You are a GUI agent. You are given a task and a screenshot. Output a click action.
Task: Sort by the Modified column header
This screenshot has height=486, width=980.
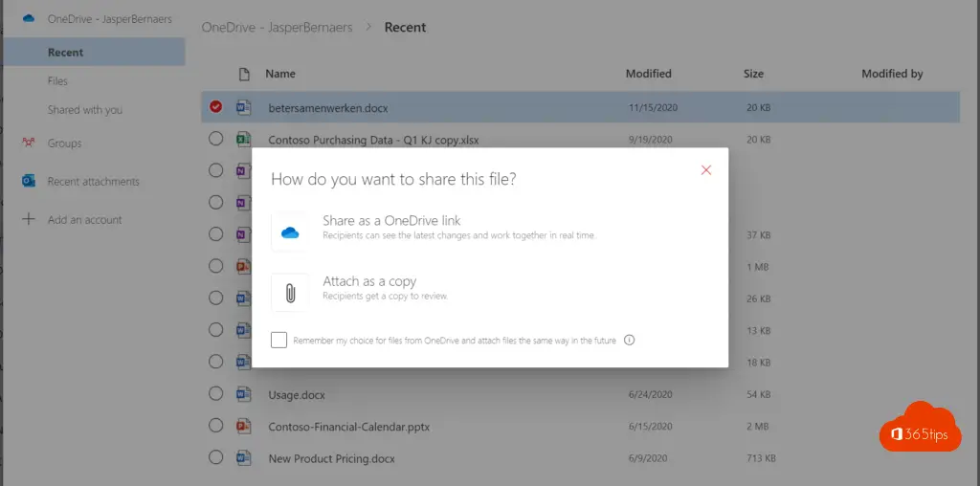[x=649, y=74]
